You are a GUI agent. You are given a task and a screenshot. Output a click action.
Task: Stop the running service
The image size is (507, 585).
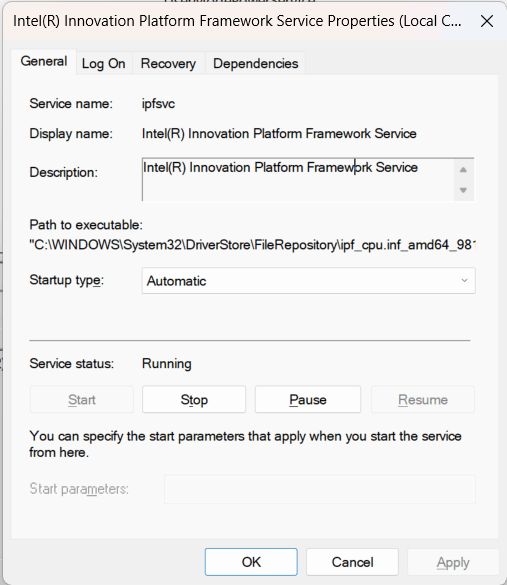(194, 400)
